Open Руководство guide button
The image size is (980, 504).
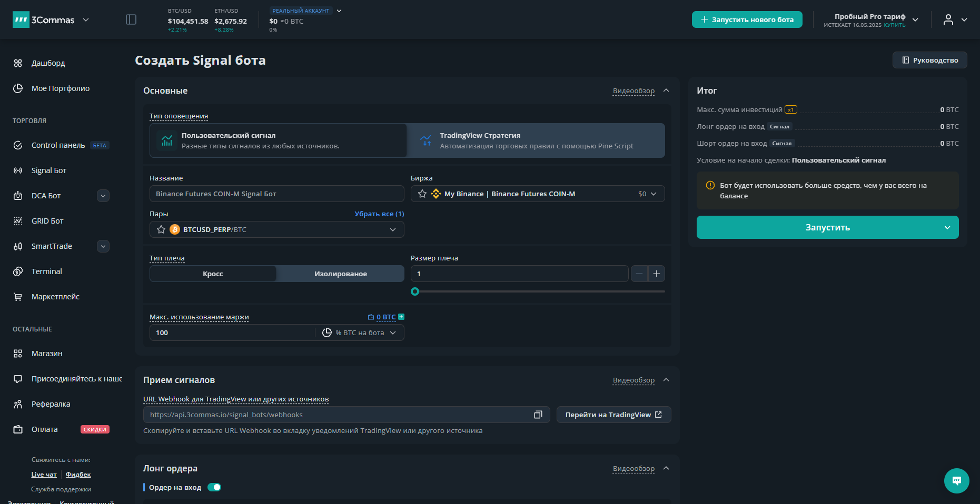pyautogui.click(x=930, y=60)
